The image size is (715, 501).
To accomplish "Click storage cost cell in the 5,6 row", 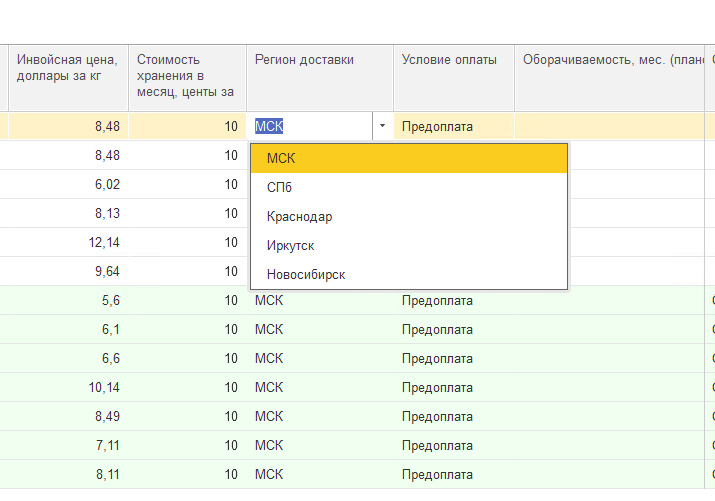I will click(187, 300).
